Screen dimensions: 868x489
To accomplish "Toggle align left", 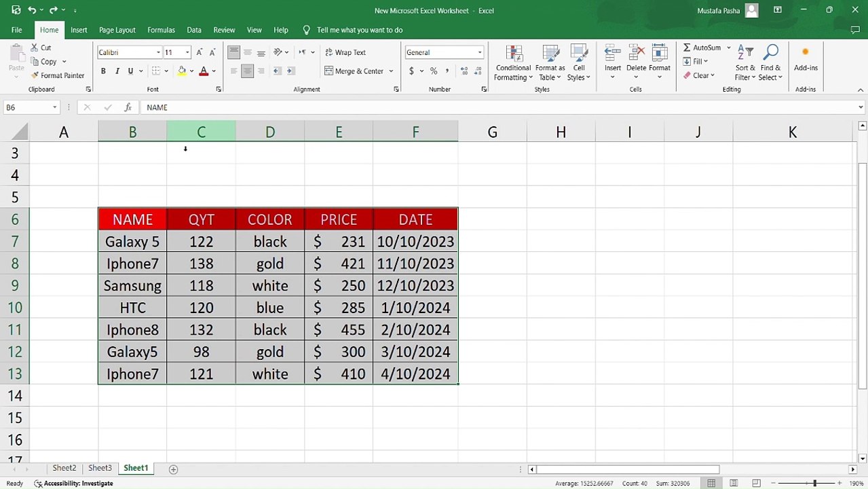I will click(x=233, y=71).
